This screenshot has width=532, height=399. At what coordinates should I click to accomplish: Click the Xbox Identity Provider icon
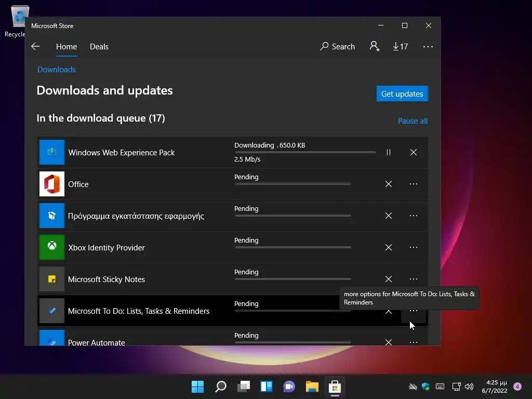[52, 247]
